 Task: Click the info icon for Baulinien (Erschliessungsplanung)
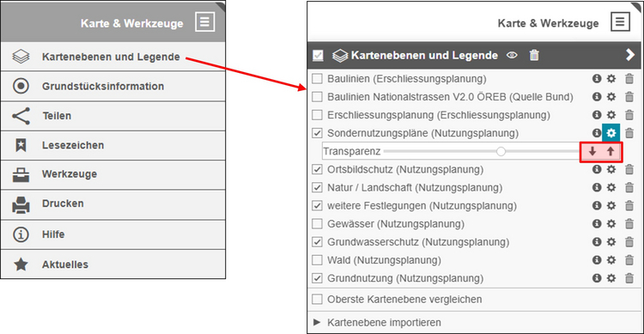pyautogui.click(x=597, y=78)
